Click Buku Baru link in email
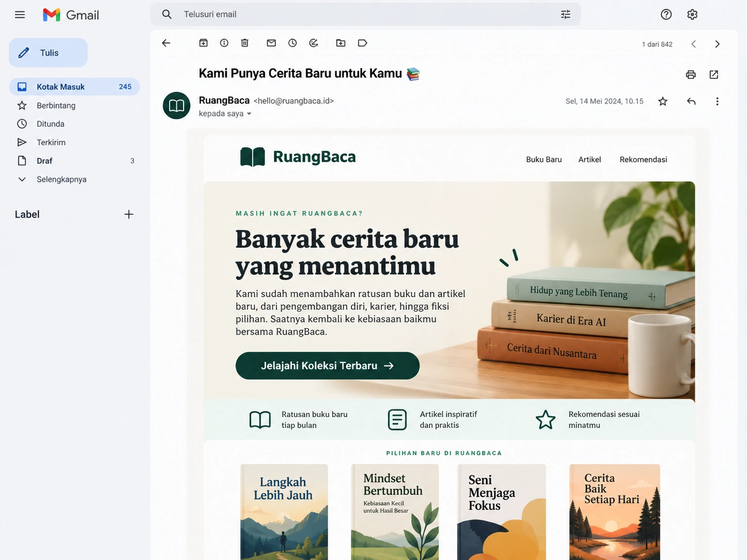The width and height of the screenshot is (747, 560). point(544,160)
